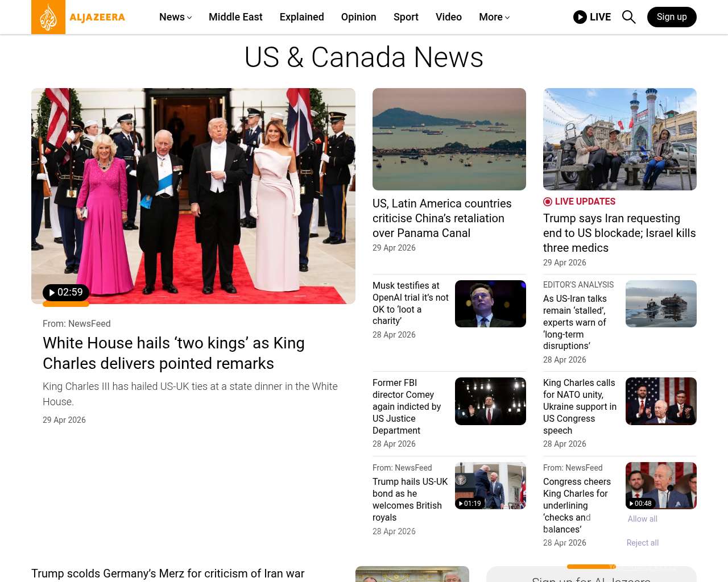The width and height of the screenshot is (728, 582).
Task: Open the Middle East section
Action: click(x=235, y=17)
